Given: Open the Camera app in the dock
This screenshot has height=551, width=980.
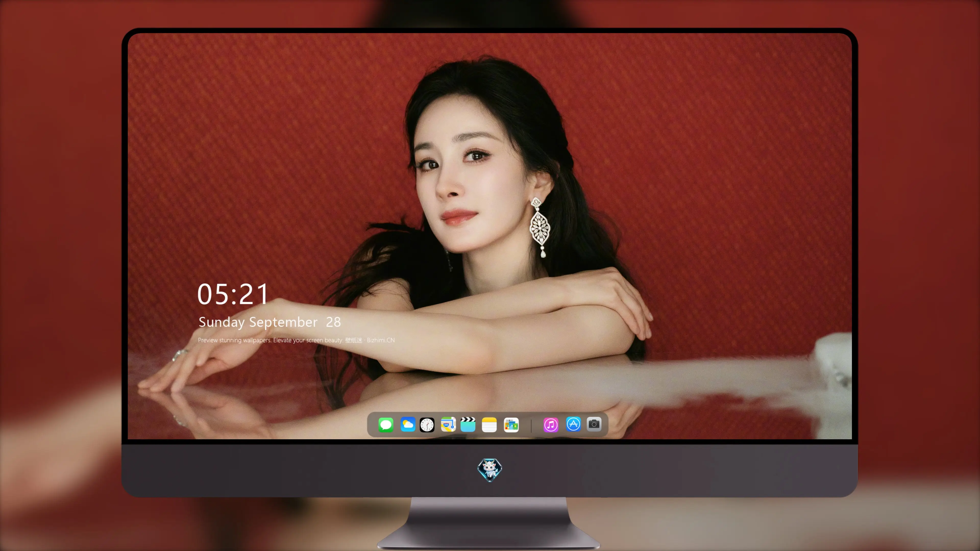Looking at the screenshot, I should [x=594, y=424].
